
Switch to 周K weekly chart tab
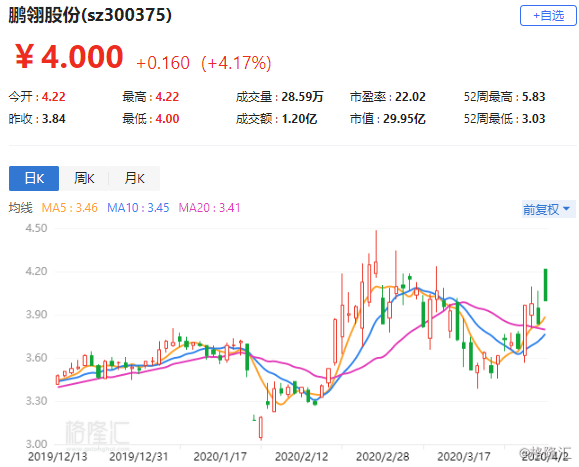[x=84, y=178]
